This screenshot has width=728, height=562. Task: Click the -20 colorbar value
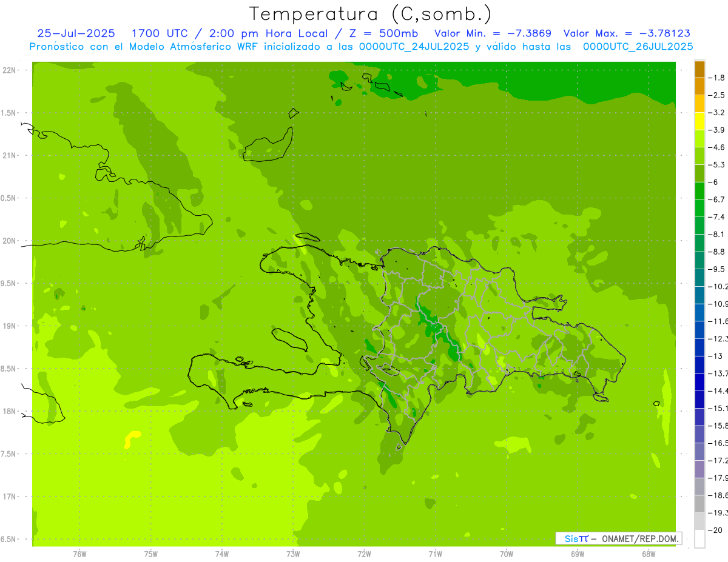coord(715,530)
